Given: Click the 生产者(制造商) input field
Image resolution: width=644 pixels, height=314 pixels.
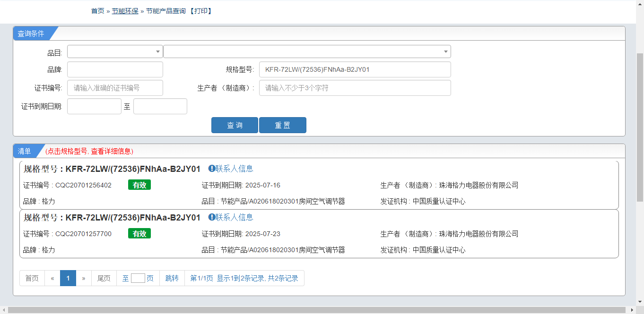Looking at the screenshot, I should coord(355,88).
